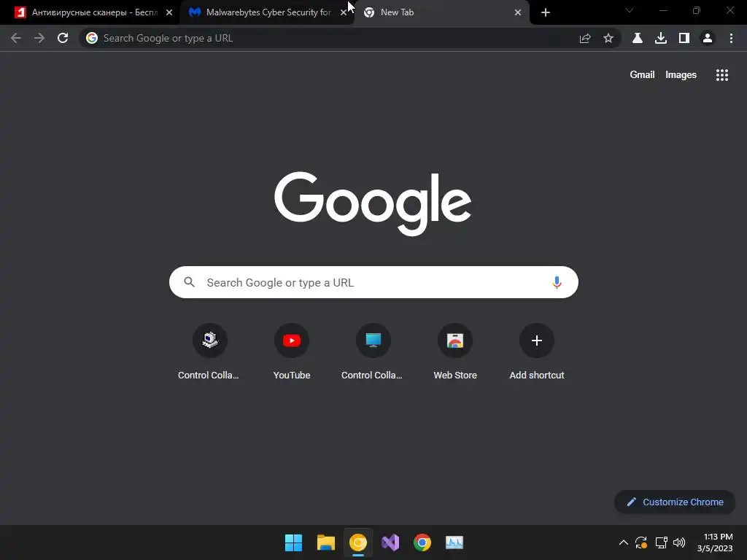This screenshot has height=560, width=747.
Task: Go back with the back arrow
Action: coord(16,38)
